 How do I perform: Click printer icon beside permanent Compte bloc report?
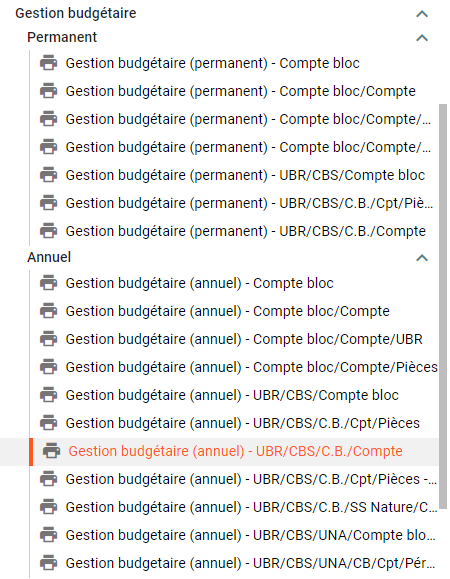point(49,63)
